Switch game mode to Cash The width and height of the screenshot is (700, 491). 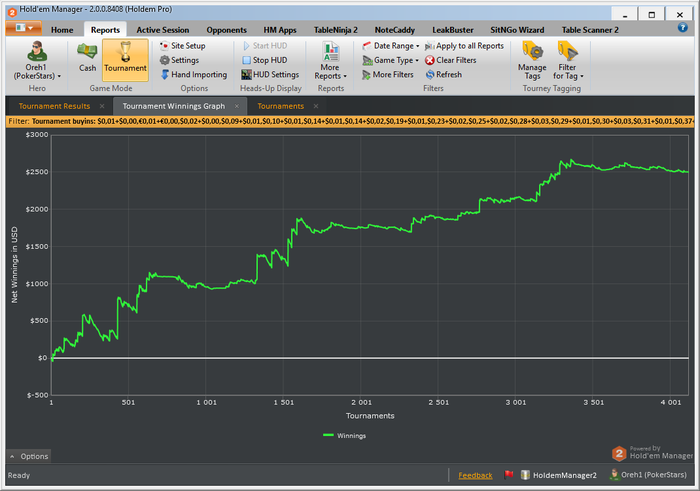87,57
